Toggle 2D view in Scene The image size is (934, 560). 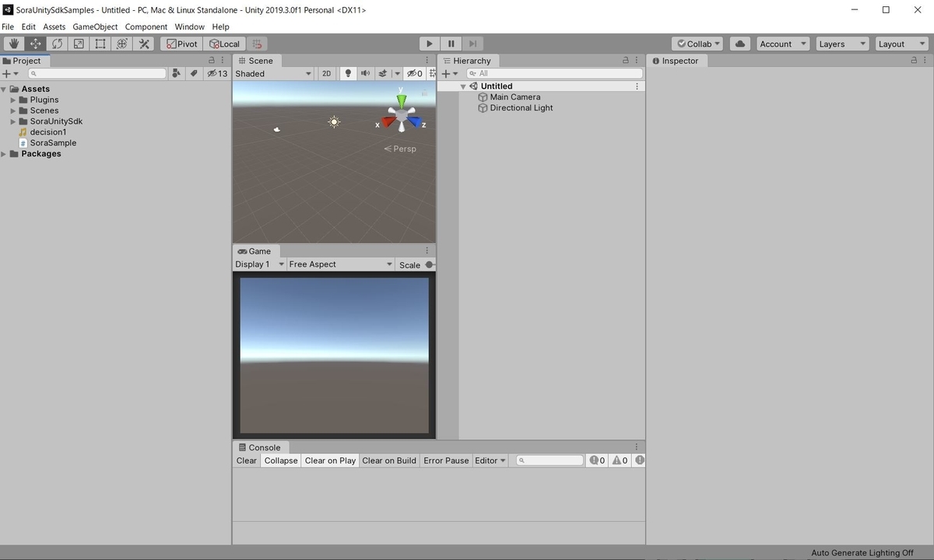326,73
